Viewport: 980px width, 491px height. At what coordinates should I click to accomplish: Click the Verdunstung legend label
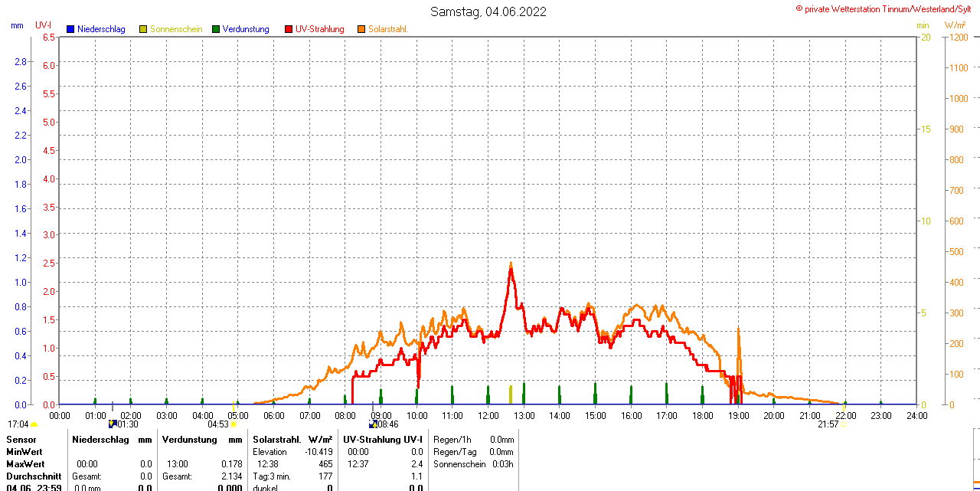(246, 29)
